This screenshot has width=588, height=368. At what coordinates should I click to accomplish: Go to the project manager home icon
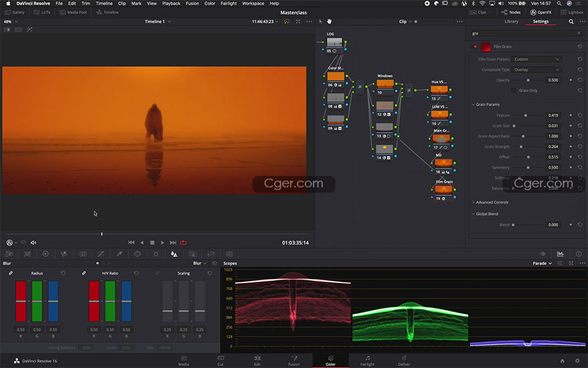tap(562, 361)
